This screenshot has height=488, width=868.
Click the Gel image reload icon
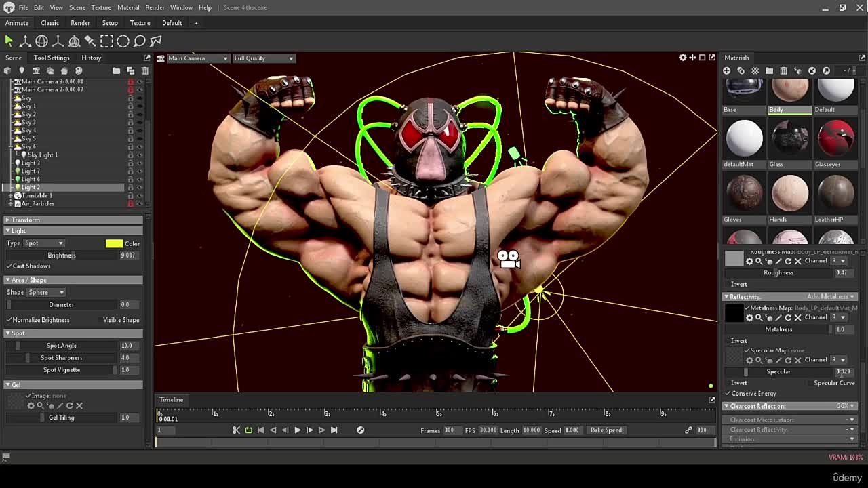click(69, 406)
